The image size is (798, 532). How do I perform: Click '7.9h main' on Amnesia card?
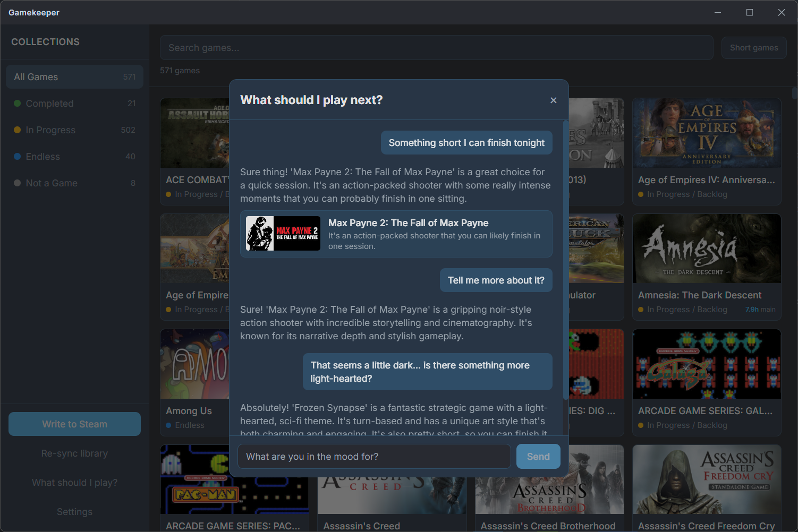(760, 310)
